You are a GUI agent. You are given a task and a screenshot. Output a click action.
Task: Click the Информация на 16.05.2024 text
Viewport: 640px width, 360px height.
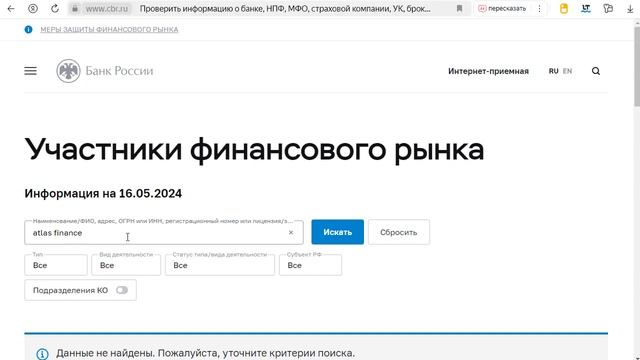tap(103, 193)
